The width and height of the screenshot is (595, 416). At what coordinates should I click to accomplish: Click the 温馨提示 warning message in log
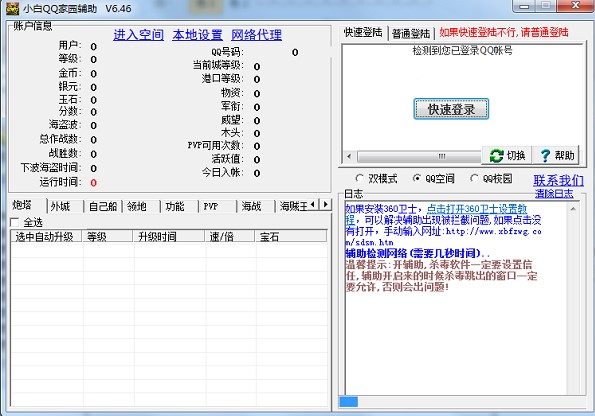(442, 276)
